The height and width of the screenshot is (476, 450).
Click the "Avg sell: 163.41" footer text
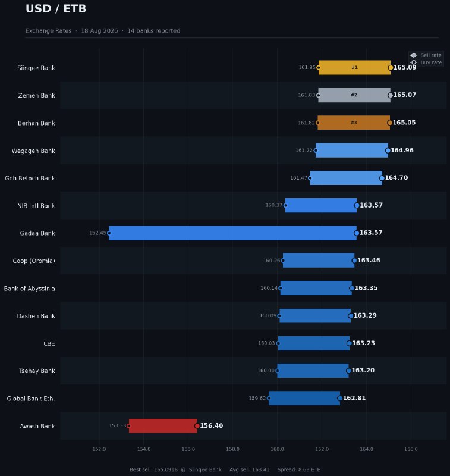249,469
